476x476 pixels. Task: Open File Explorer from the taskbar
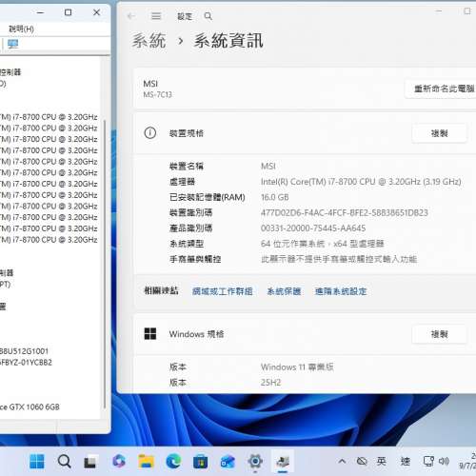pos(146,462)
